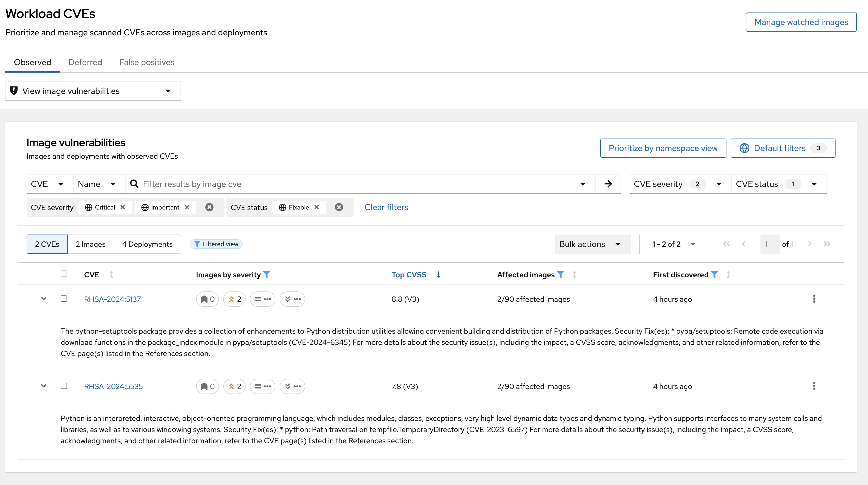Click the image CVE filter search field
868x485 pixels.
pos(357,184)
